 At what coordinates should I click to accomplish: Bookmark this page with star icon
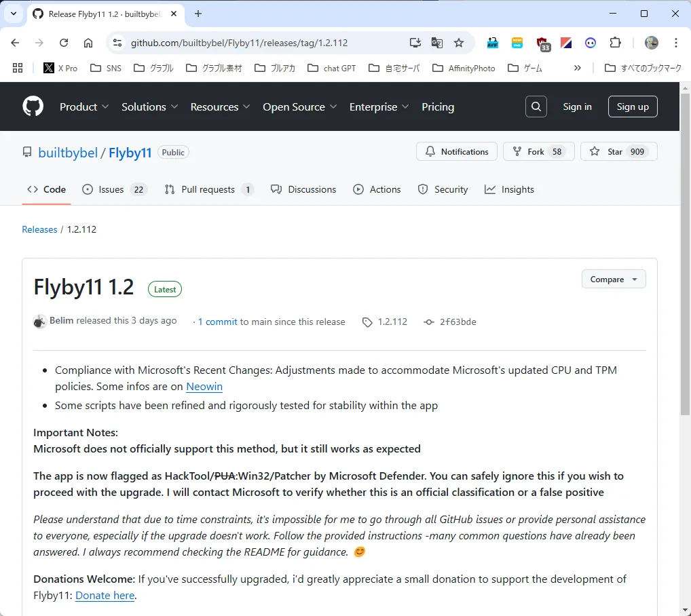459,43
